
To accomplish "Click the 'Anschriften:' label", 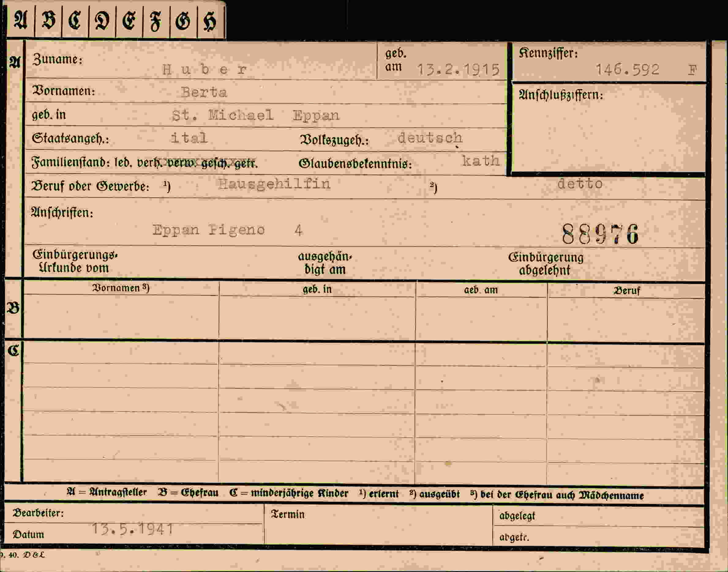I will coord(62,213).
